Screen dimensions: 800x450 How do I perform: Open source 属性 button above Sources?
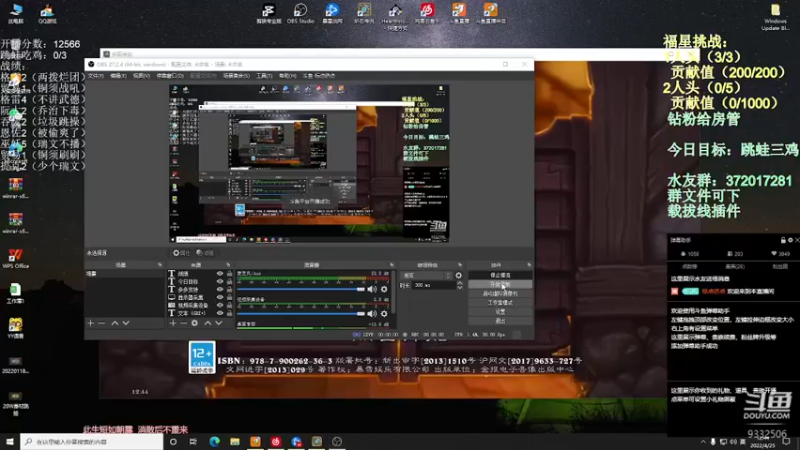click(x=181, y=253)
